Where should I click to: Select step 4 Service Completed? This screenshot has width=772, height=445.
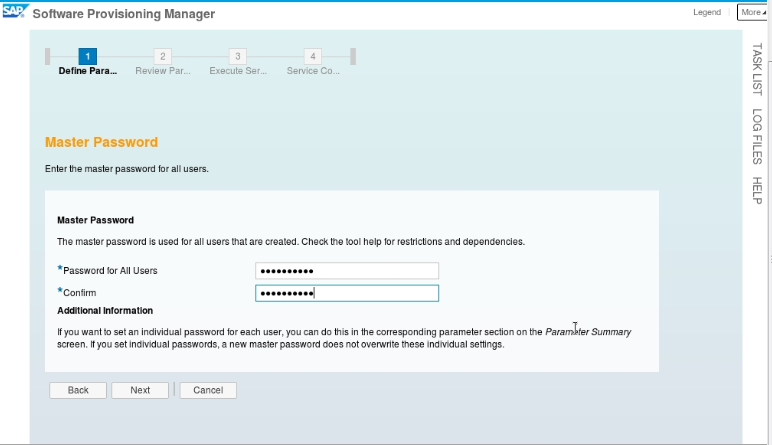coord(313,56)
